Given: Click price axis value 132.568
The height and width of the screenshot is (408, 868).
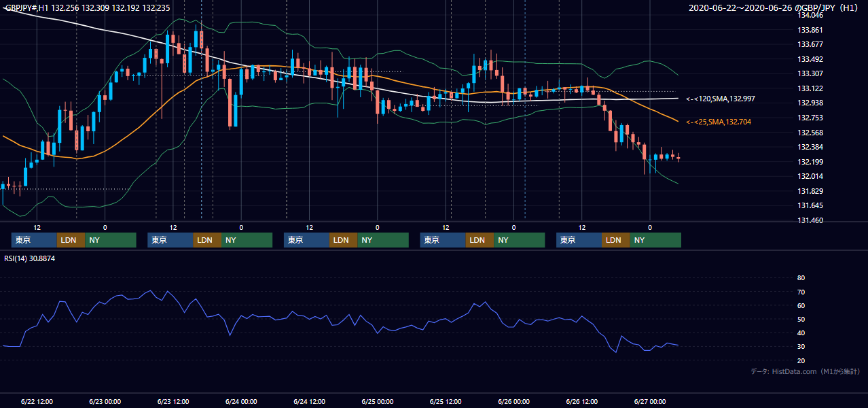Looking at the screenshot, I should click(x=810, y=133).
